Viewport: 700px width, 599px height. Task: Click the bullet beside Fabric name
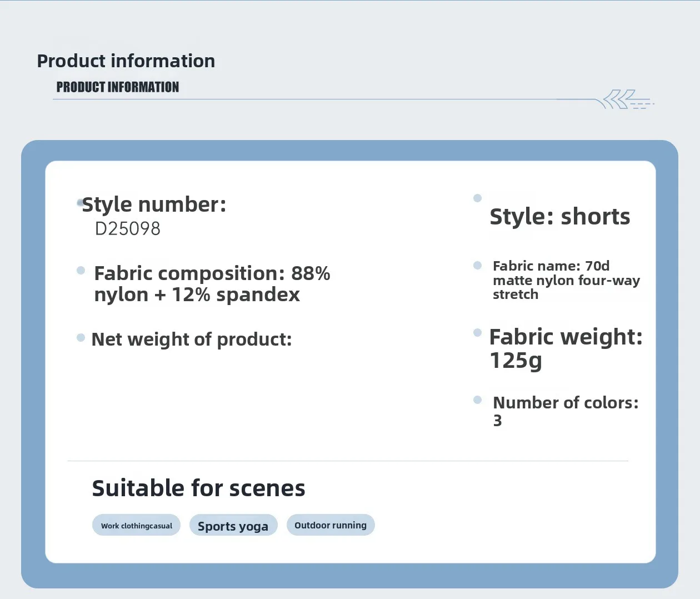(x=477, y=266)
